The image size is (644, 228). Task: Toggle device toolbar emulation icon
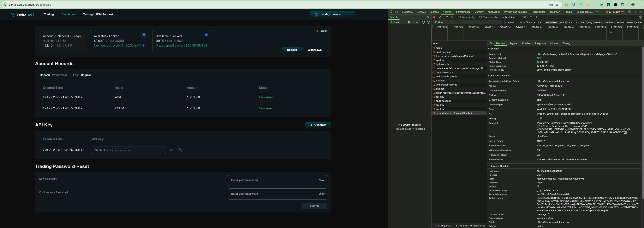(397, 12)
